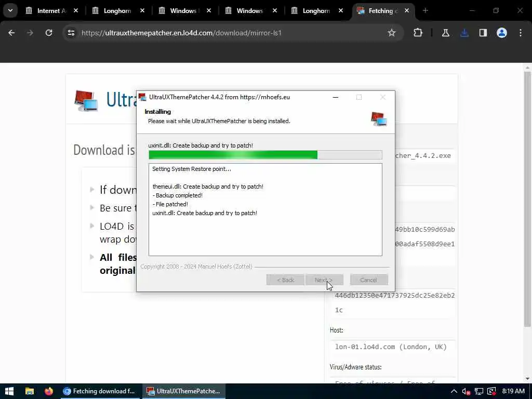The image size is (532, 399).
Task: Open File Explorer from taskbar
Action: [x=30, y=391]
